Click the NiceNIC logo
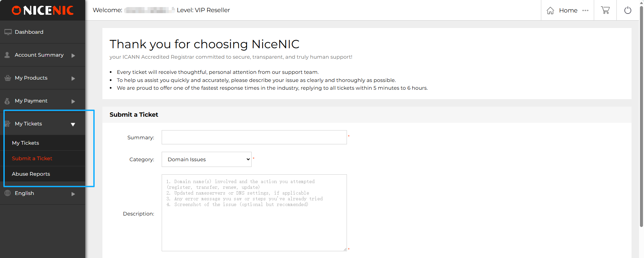 click(x=42, y=10)
